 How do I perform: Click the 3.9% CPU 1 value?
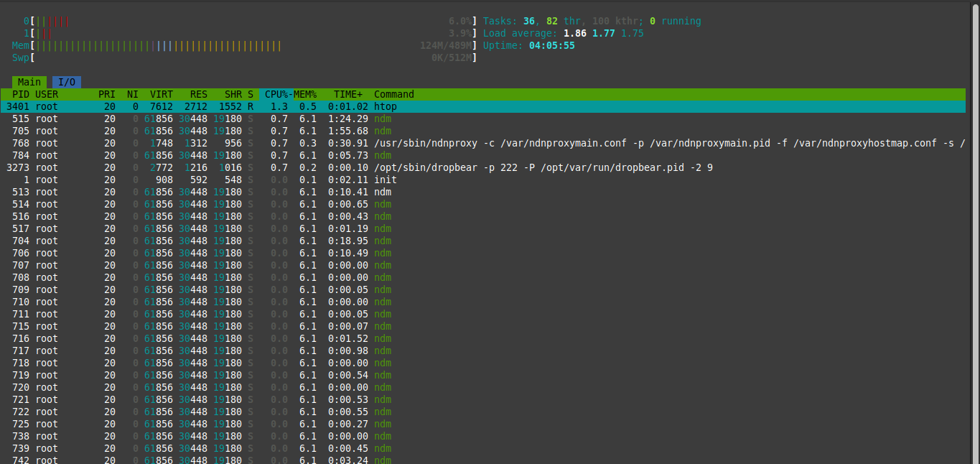coord(460,34)
